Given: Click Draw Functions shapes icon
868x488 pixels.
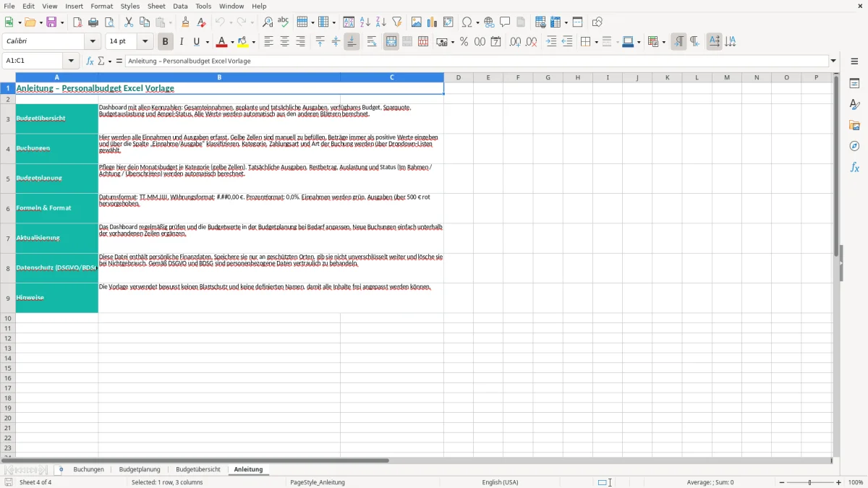Looking at the screenshot, I should pos(597,22).
